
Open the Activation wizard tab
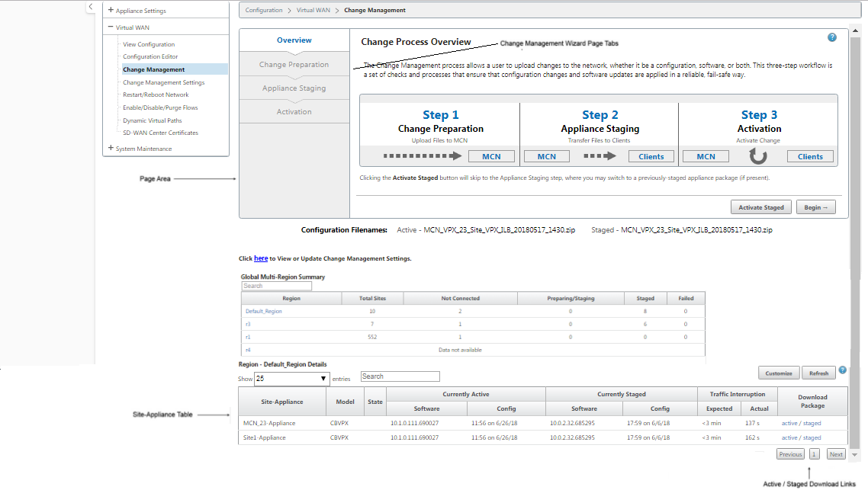(x=294, y=112)
